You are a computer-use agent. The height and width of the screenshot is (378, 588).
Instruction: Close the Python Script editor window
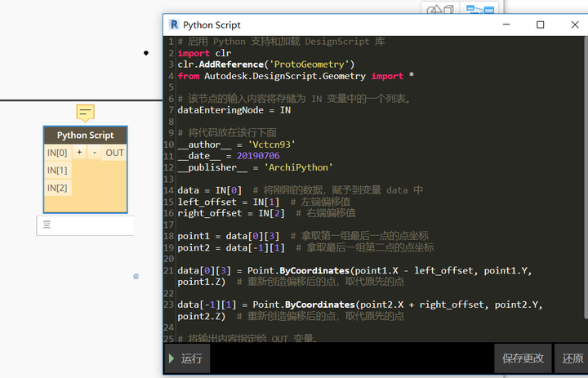[x=574, y=24]
